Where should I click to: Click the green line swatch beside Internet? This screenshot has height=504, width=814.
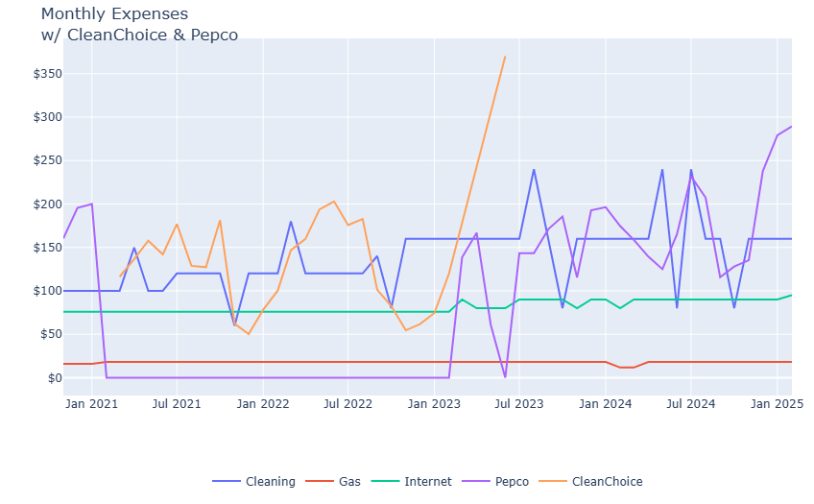390,482
